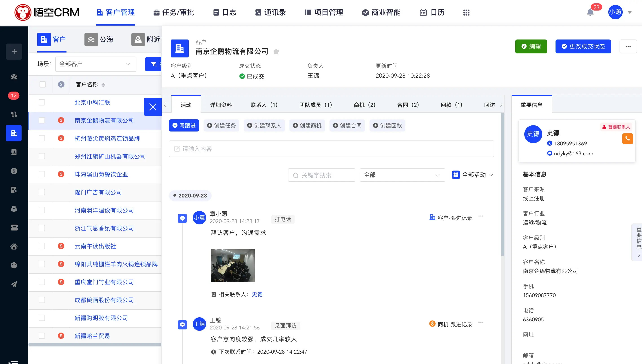Image resolution: width=642 pixels, height=364 pixels.
Task: Open the contacts book icon in sidebar
Action: pyautogui.click(x=14, y=152)
